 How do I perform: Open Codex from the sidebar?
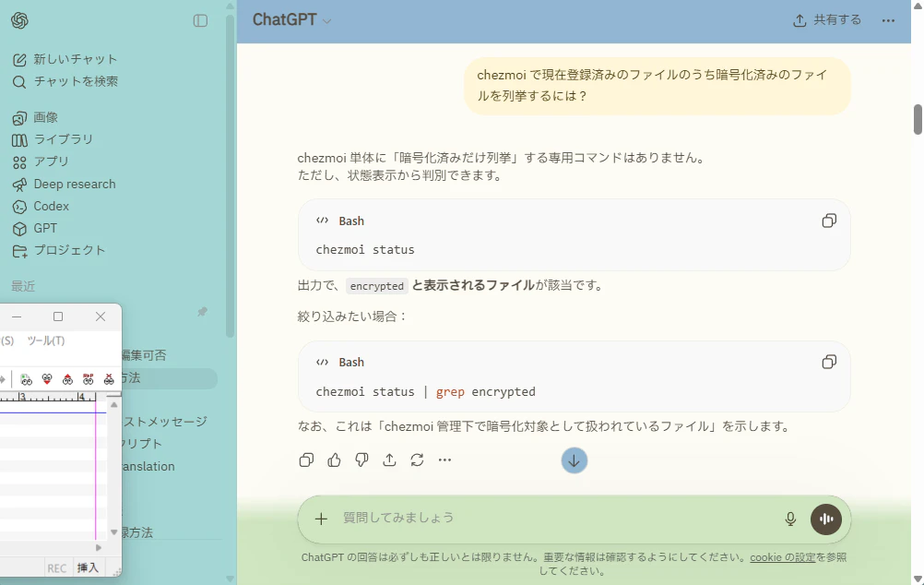tap(41, 207)
